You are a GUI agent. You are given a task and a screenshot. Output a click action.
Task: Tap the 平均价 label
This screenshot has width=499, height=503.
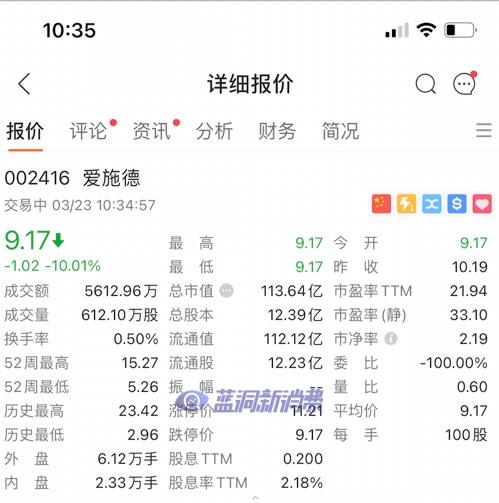click(356, 411)
